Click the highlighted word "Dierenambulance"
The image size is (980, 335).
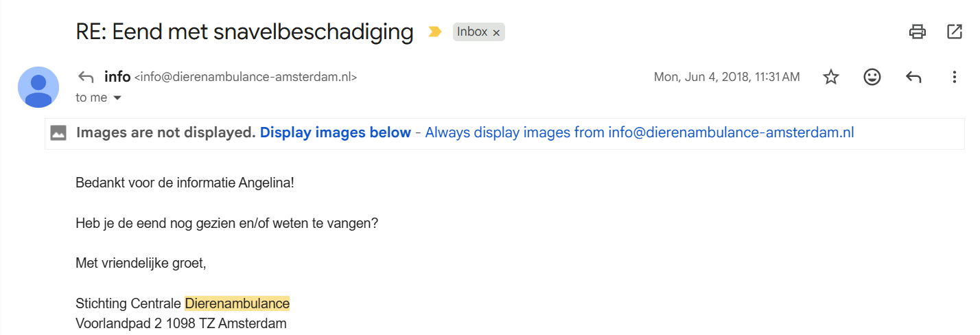(237, 303)
